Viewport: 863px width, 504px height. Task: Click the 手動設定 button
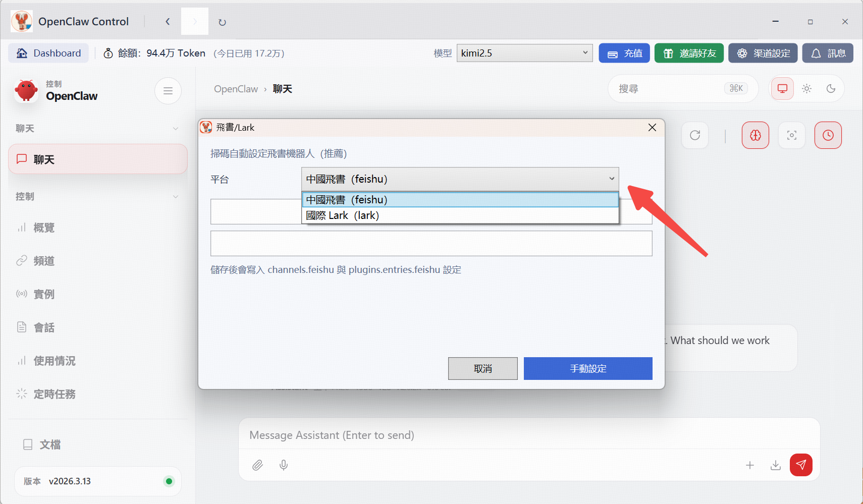click(587, 368)
